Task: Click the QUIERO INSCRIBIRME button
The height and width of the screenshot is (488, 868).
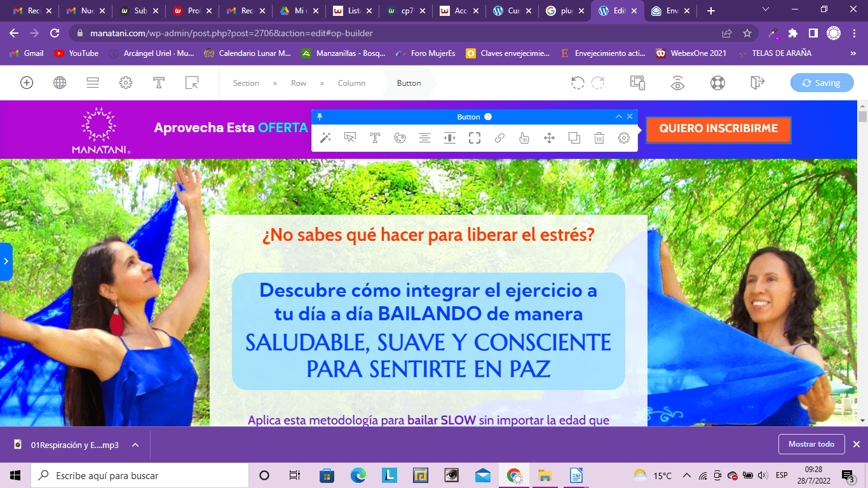Action: 719,129
